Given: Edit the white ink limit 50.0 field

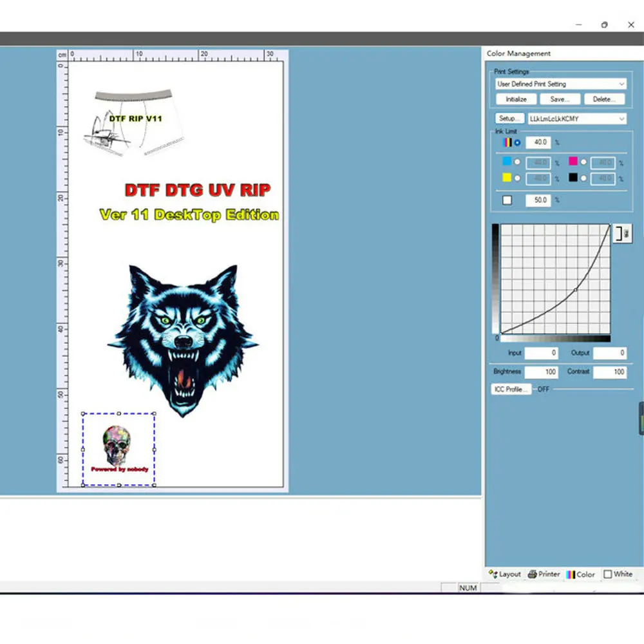Looking at the screenshot, I should tap(538, 200).
